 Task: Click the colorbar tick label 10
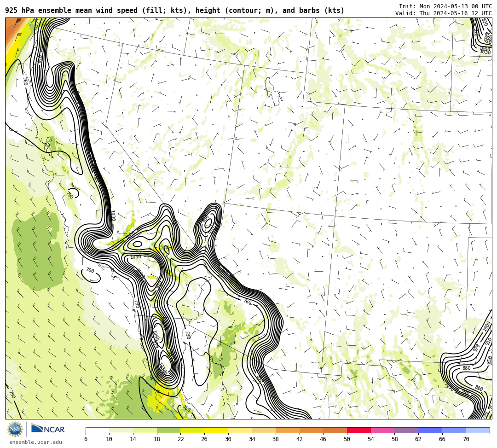[x=110, y=439]
